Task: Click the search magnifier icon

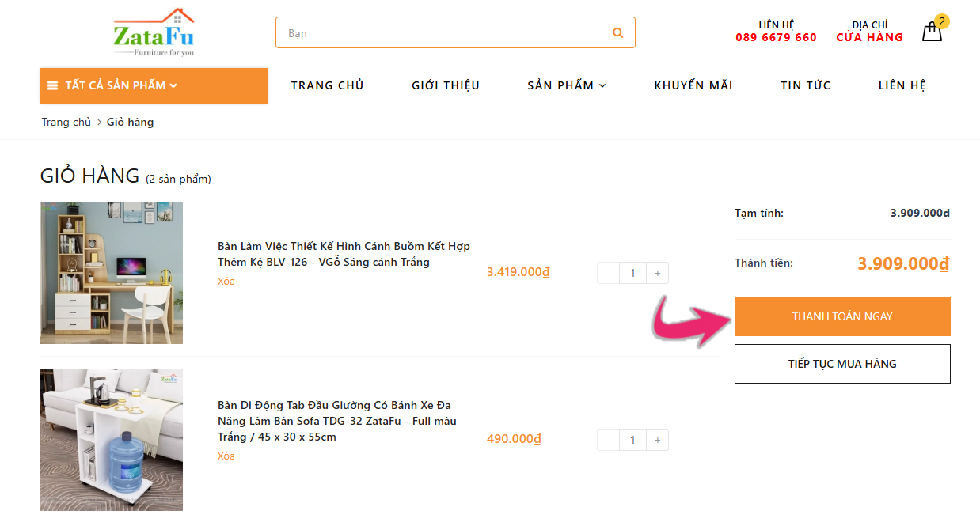Action: [x=617, y=33]
